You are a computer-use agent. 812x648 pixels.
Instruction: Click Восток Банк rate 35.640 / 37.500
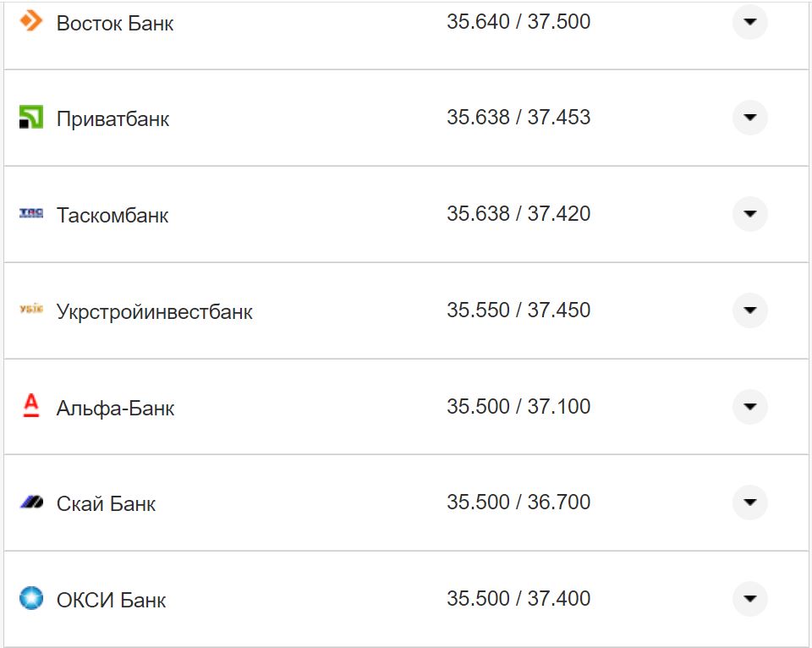point(518,22)
